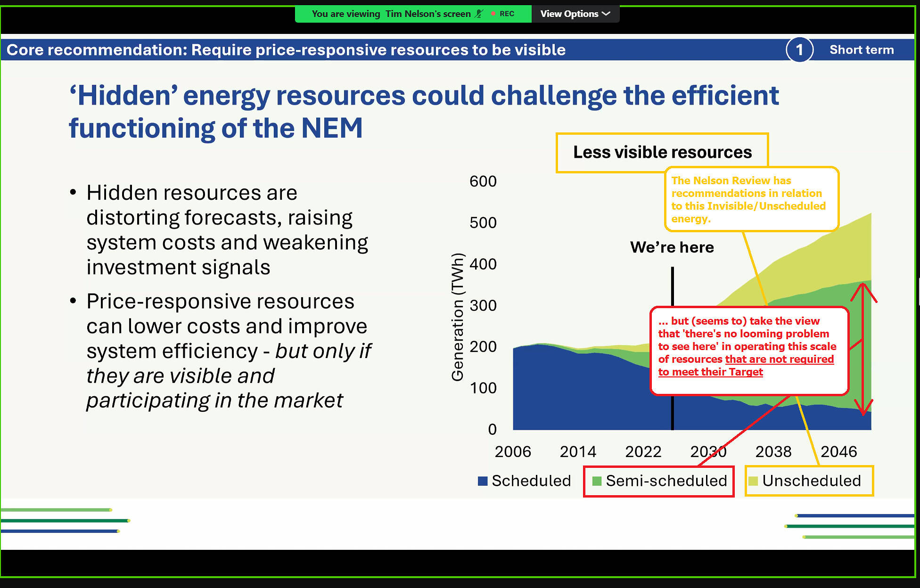The height and width of the screenshot is (588, 920).
Task: Click the green Semi-scheduled legend swatch
Action: point(597,481)
